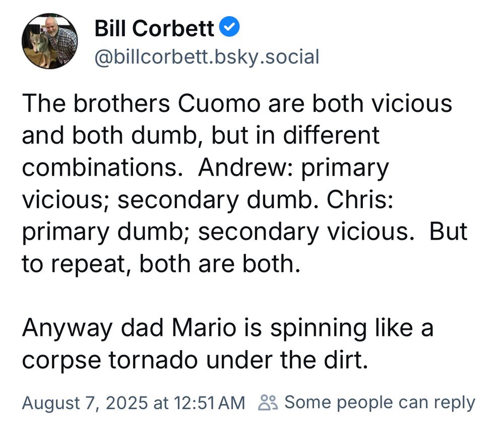This screenshot has height=427, width=504.
Task: Click the word "combinations." in the post
Action: click(102, 168)
